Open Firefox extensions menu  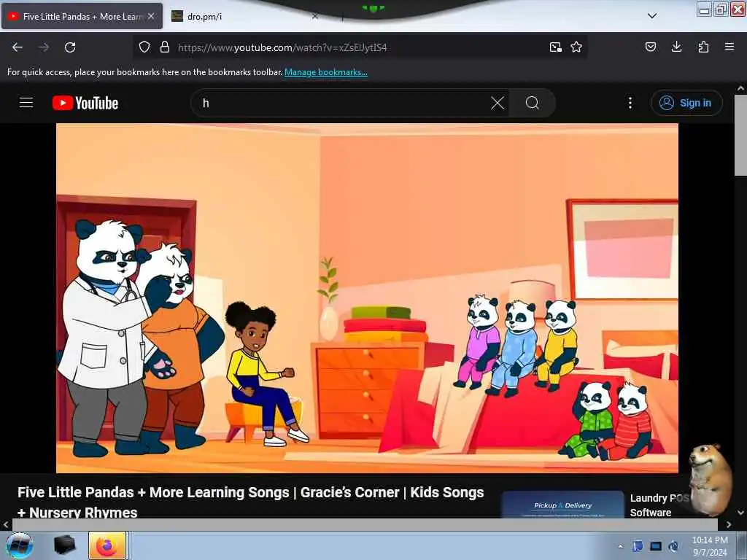coord(703,47)
